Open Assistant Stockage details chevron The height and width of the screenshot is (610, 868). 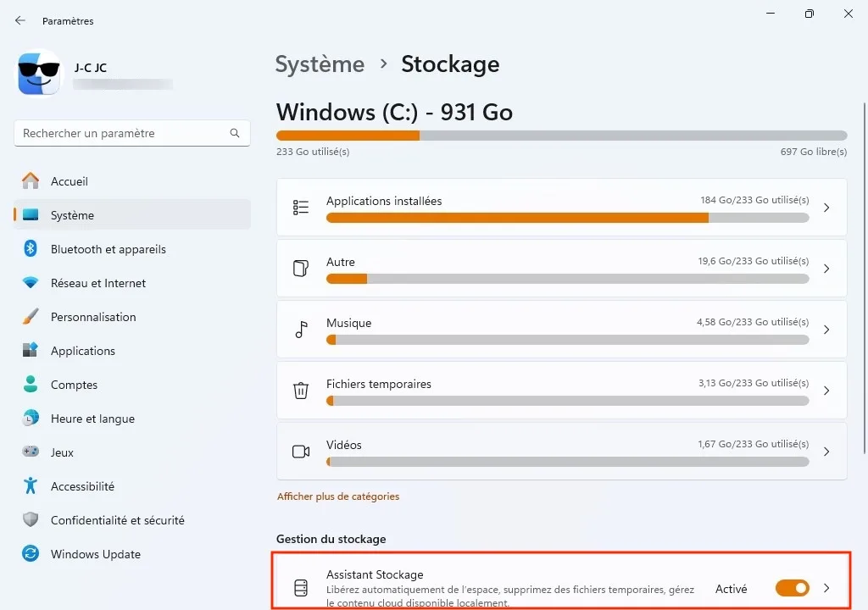(826, 588)
